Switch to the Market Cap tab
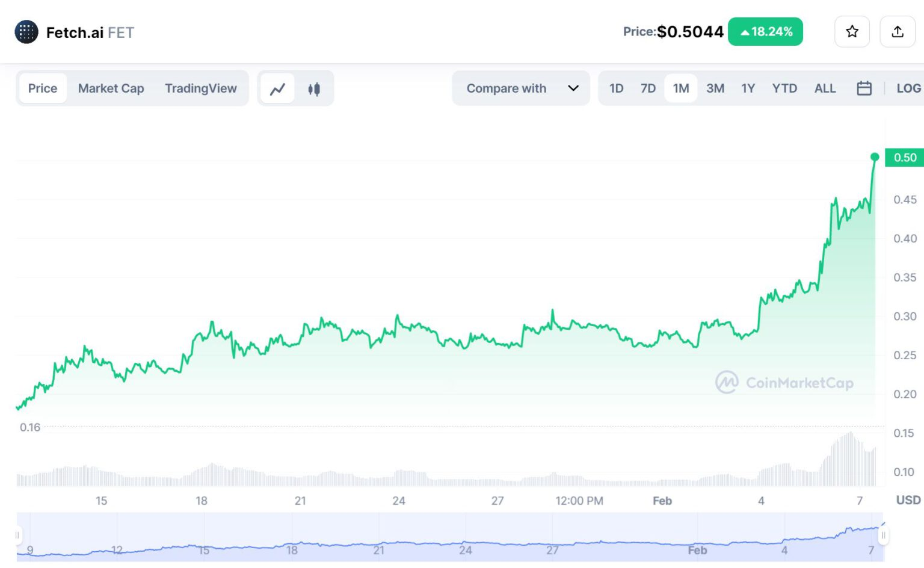924x568 pixels. [x=111, y=88]
